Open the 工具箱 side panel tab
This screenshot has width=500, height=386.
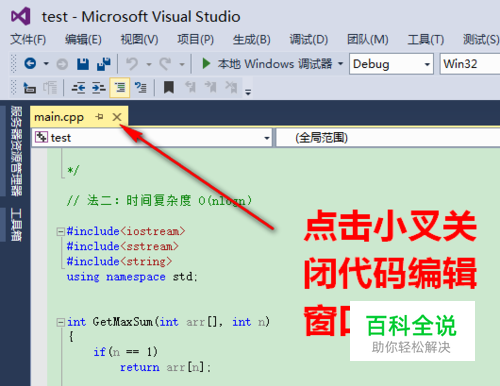[16, 224]
